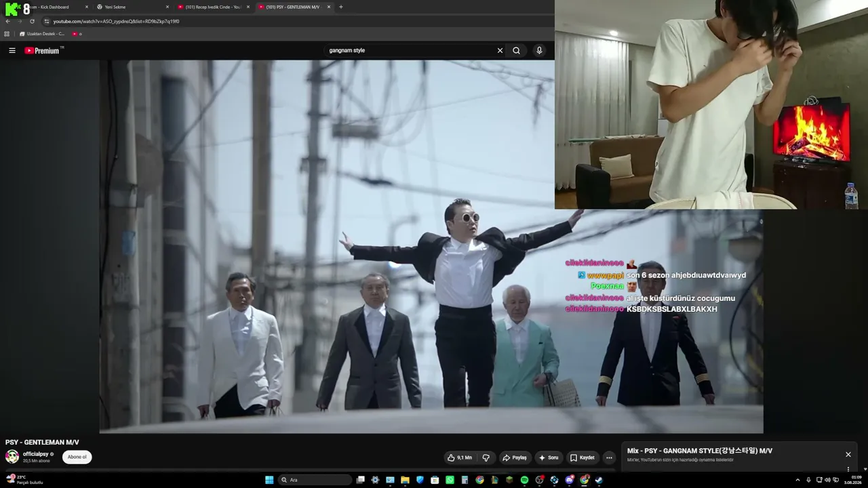Open the Windows Start menu
868x488 pixels.
pos(269,480)
